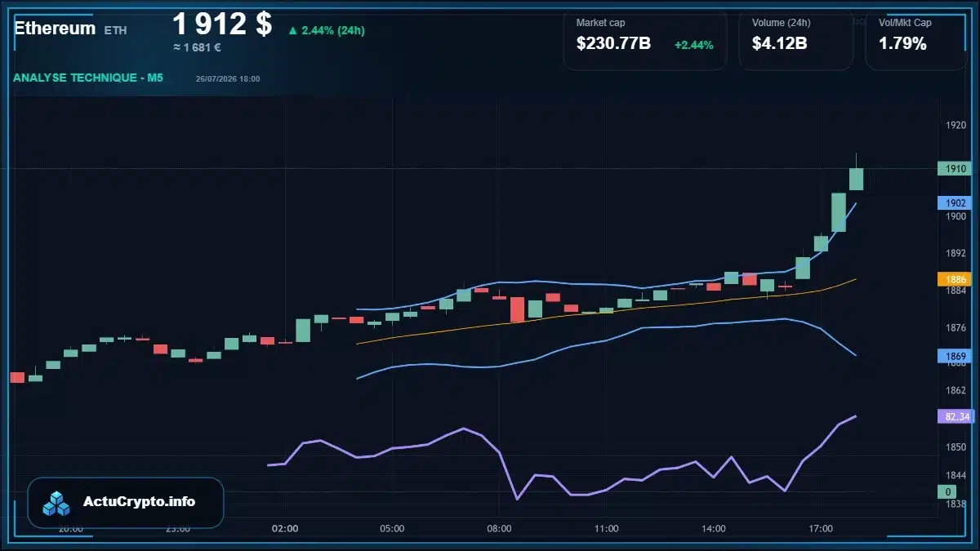The height and width of the screenshot is (551, 980).
Task: Click the Volume (24h) $4.12B value
Action: click(x=779, y=44)
